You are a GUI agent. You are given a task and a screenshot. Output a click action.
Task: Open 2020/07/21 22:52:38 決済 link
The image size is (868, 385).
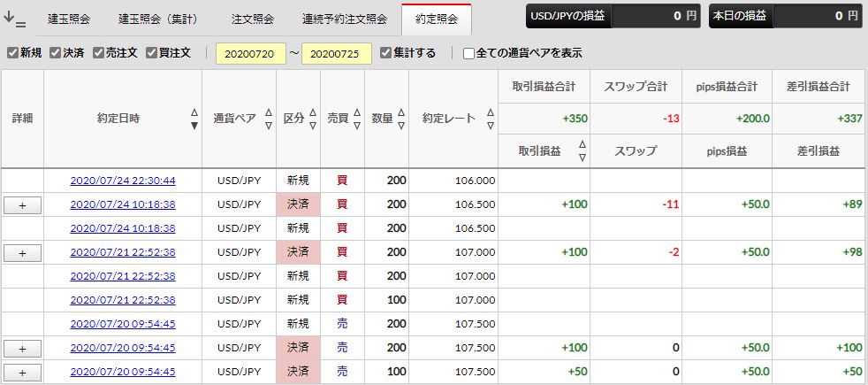(x=123, y=252)
